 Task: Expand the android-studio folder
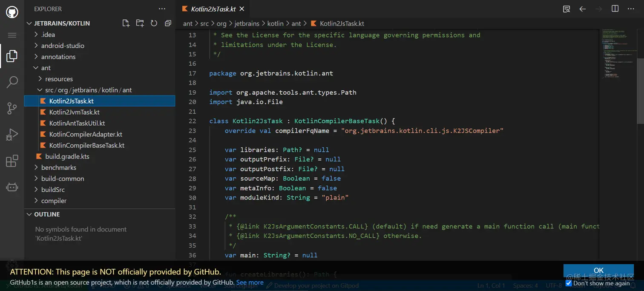pyautogui.click(x=63, y=46)
